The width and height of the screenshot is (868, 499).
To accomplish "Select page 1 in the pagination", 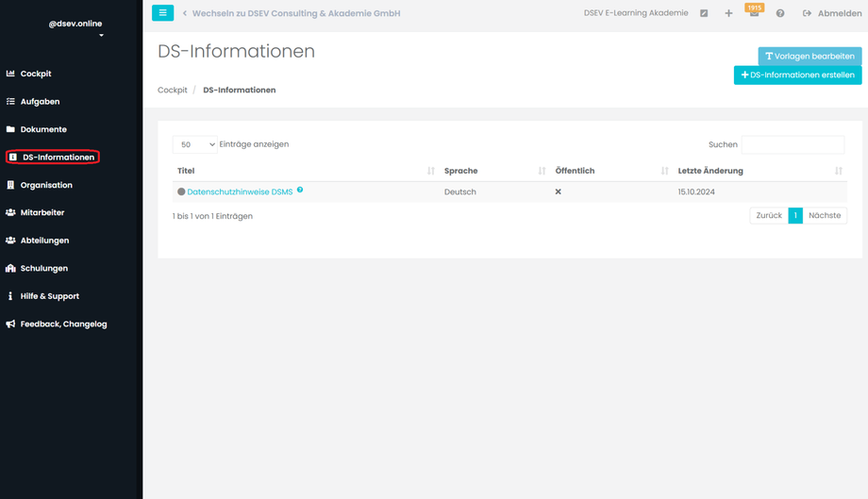I will tap(795, 215).
